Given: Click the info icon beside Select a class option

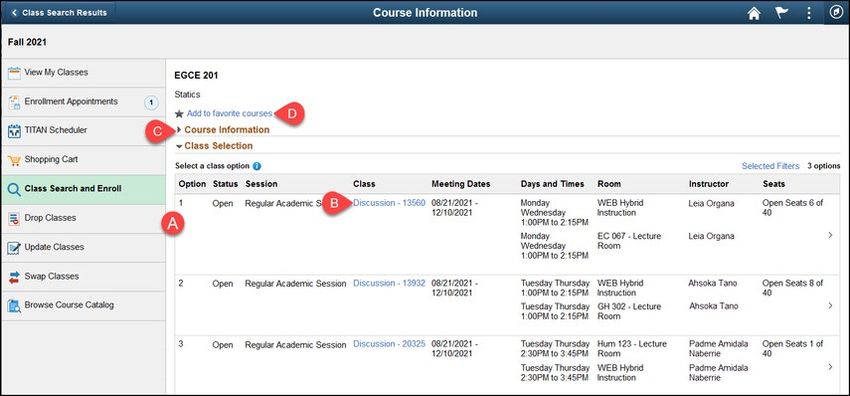Looking at the screenshot, I should click(257, 166).
